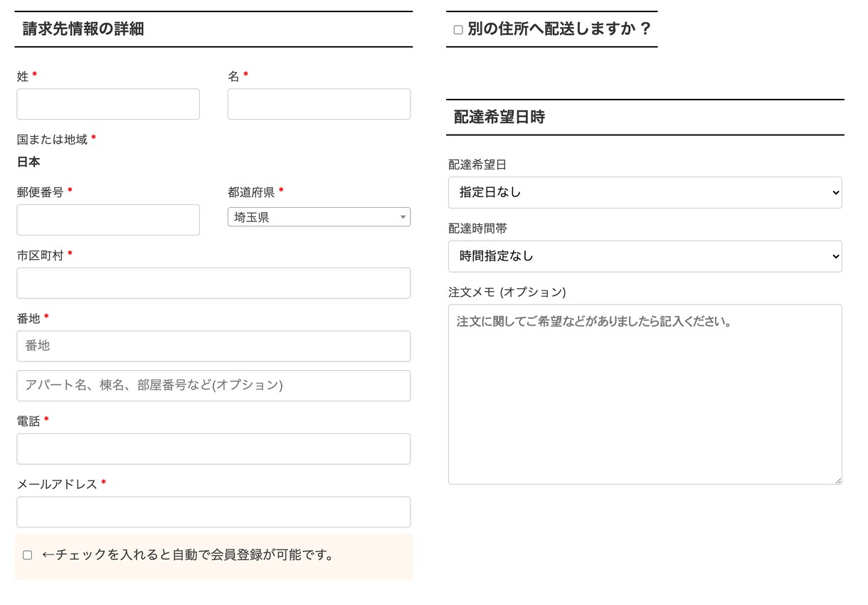Focus the 姓 last name field
The width and height of the screenshot is (868, 605).
[x=108, y=104]
